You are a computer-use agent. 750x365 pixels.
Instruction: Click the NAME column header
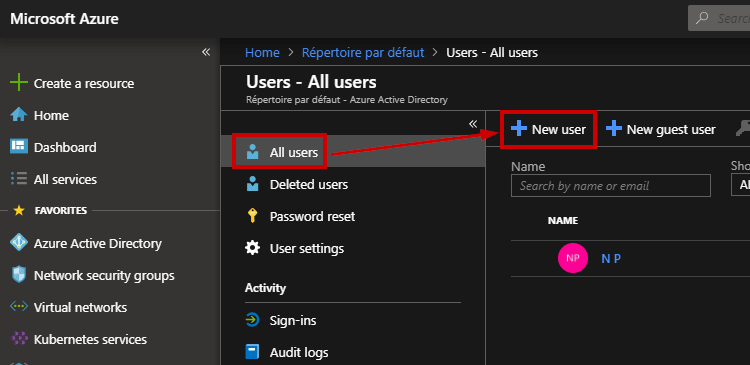[x=562, y=221]
